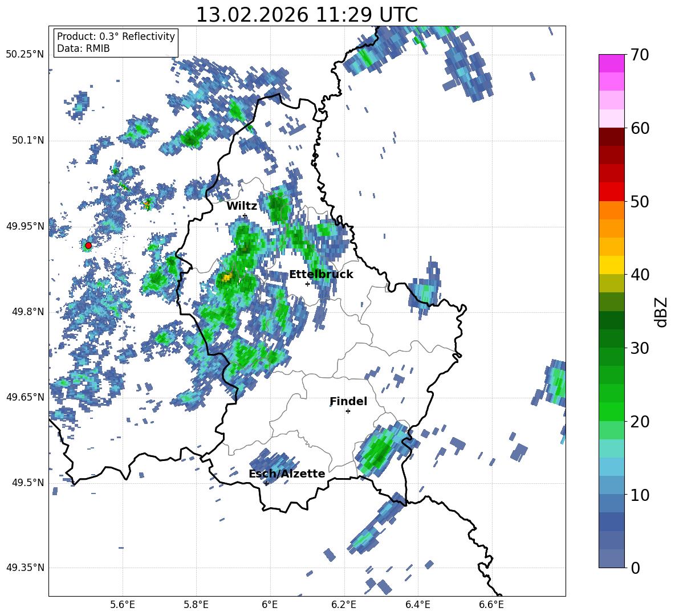The width and height of the screenshot is (675, 616).
Task: Click the yellow high-reflectivity cell southwest of Wiltz
Action: [227, 278]
